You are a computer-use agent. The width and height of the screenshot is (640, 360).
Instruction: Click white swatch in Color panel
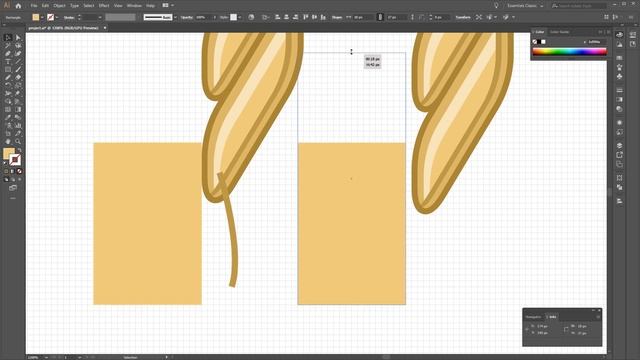pyautogui.click(x=543, y=42)
